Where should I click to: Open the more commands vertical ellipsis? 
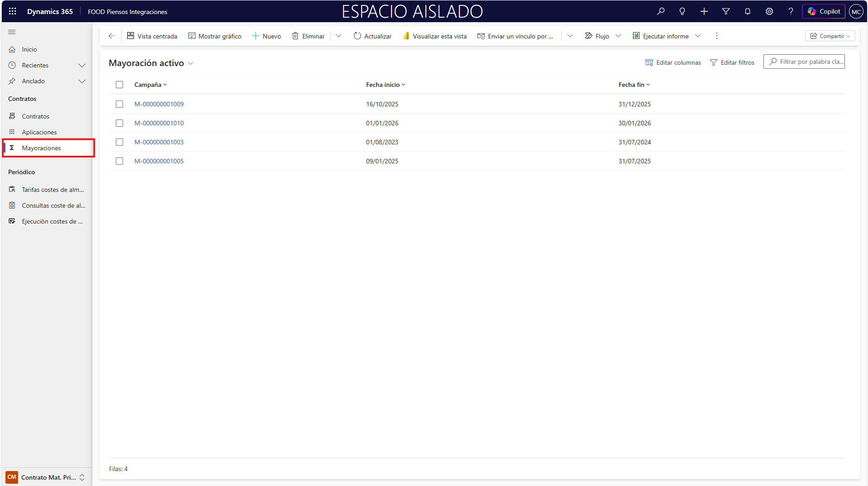click(x=716, y=36)
